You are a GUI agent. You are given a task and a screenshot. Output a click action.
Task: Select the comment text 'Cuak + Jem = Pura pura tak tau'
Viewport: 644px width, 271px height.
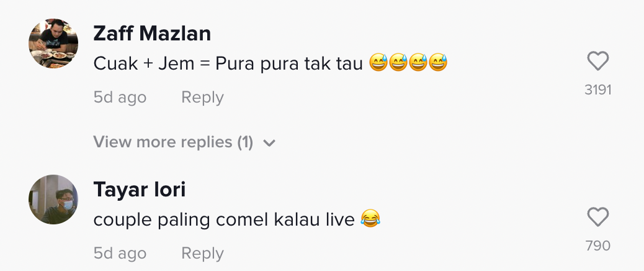tap(228, 63)
